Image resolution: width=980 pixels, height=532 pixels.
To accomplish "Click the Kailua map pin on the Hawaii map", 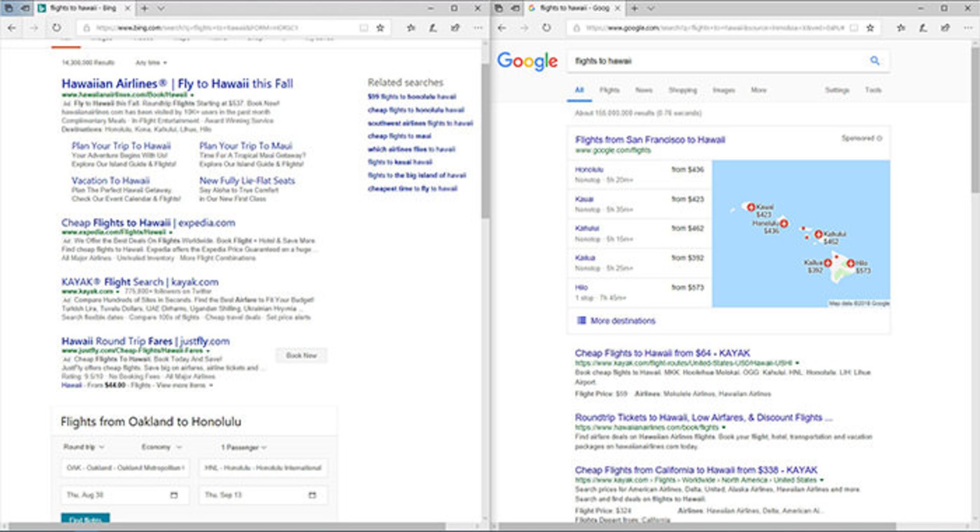I will pos(827,263).
